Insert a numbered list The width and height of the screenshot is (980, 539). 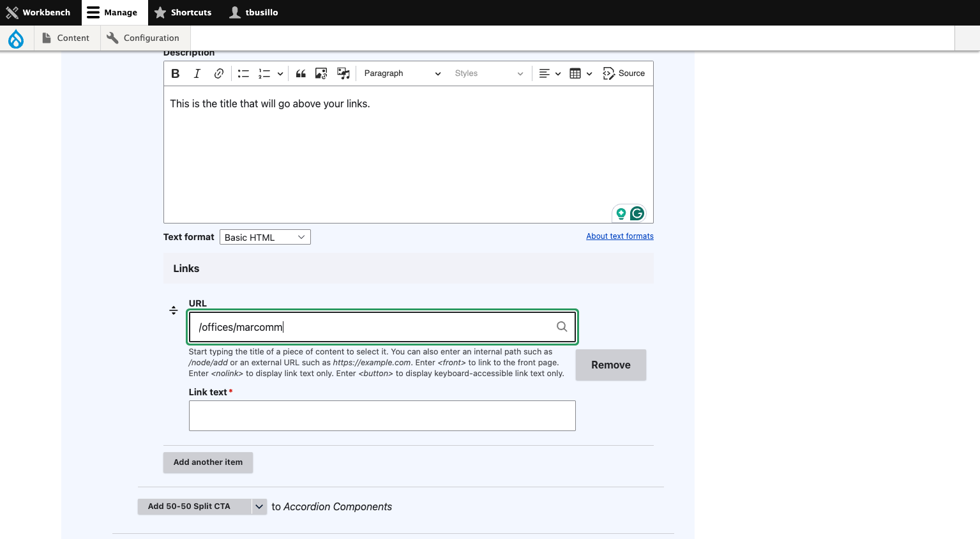(x=264, y=73)
